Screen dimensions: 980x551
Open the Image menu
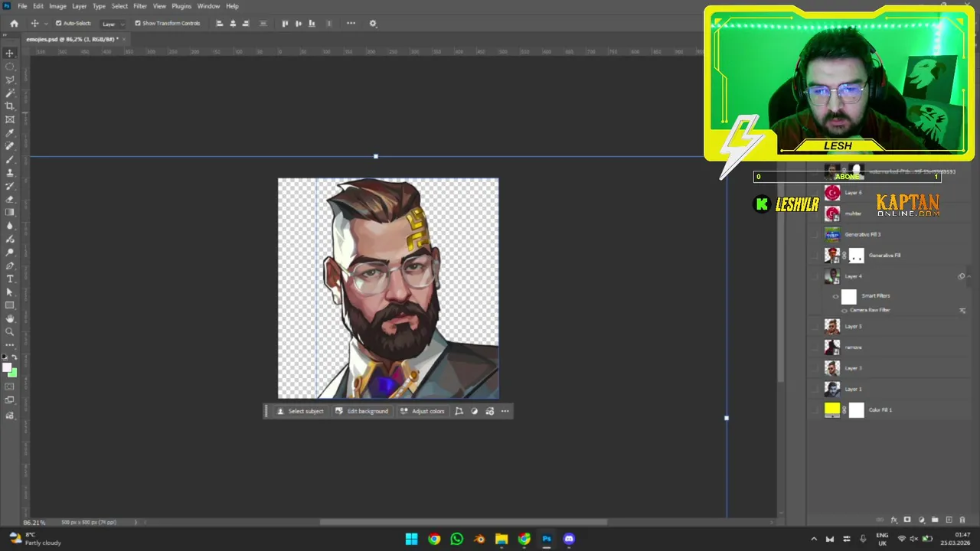tap(57, 6)
